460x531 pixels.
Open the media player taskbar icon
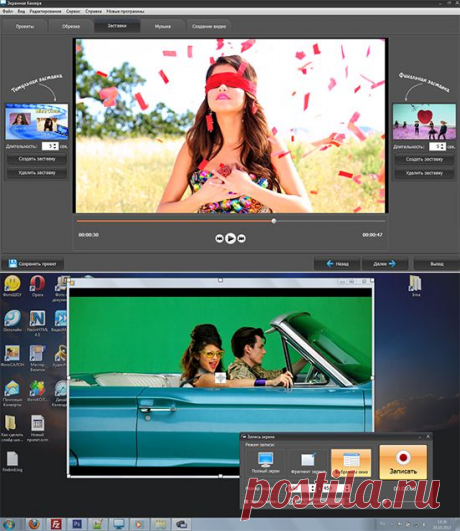coord(139,525)
